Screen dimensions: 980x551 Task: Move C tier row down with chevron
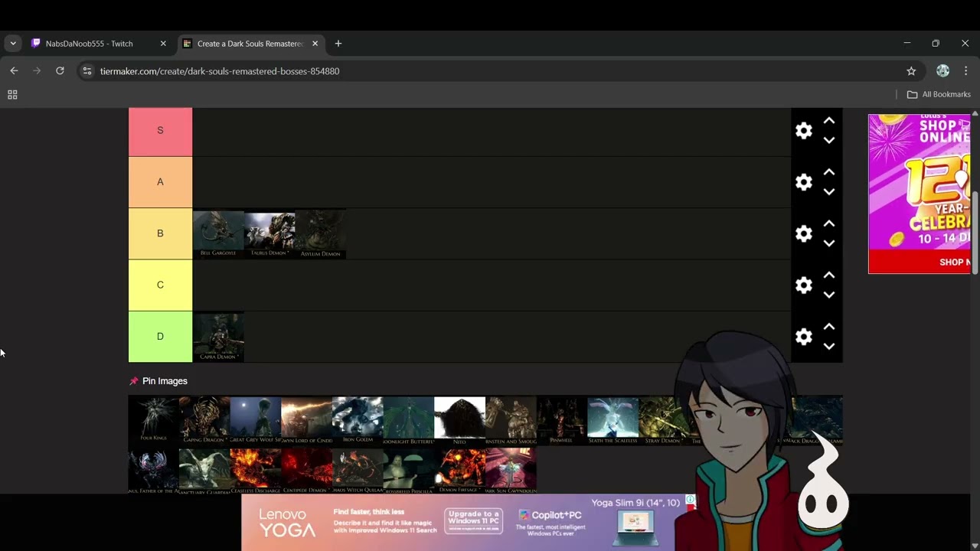pyautogui.click(x=829, y=295)
